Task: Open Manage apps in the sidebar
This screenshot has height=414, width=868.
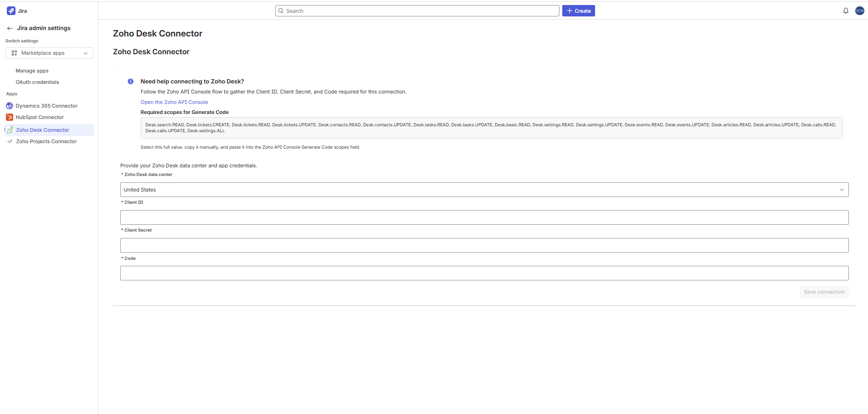Action: tap(32, 71)
